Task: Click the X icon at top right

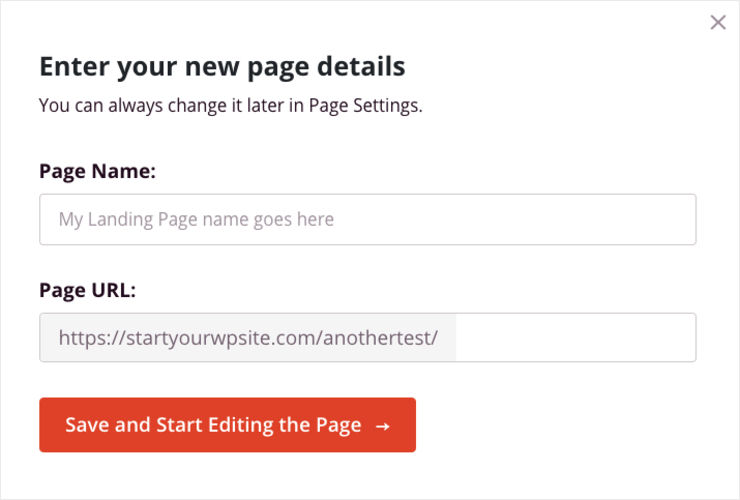Action: click(718, 22)
